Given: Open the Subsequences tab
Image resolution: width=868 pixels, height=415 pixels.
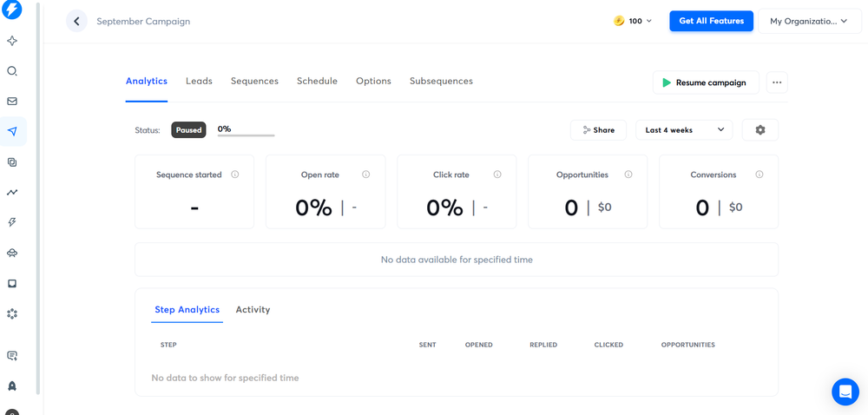Looking at the screenshot, I should 441,81.
